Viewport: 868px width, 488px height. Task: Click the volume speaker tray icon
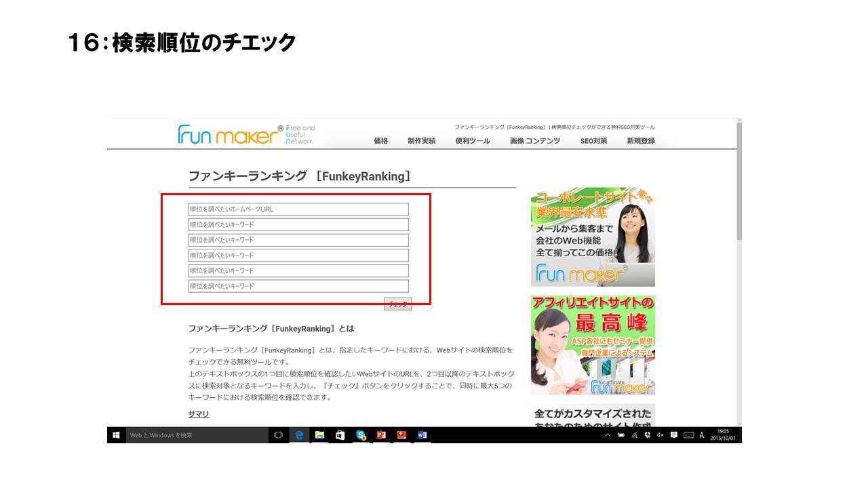click(x=660, y=435)
